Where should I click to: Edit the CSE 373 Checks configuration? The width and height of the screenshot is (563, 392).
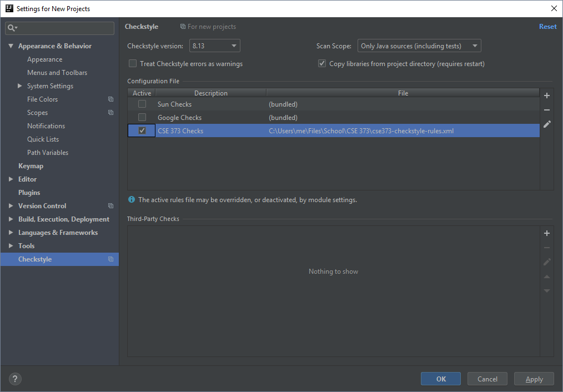pyautogui.click(x=546, y=124)
